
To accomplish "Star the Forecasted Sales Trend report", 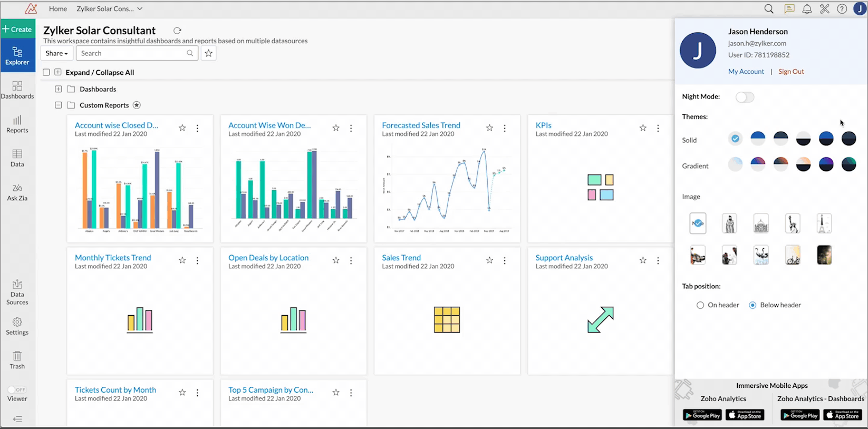I will click(489, 128).
